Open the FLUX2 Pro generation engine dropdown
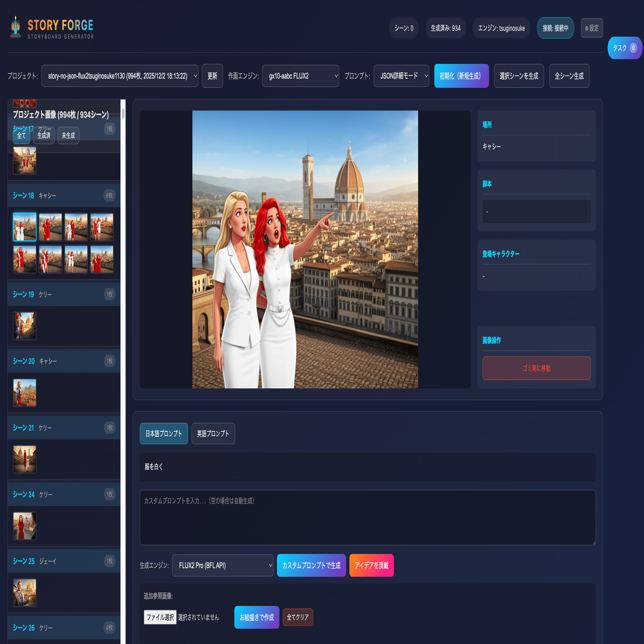 tap(222, 565)
